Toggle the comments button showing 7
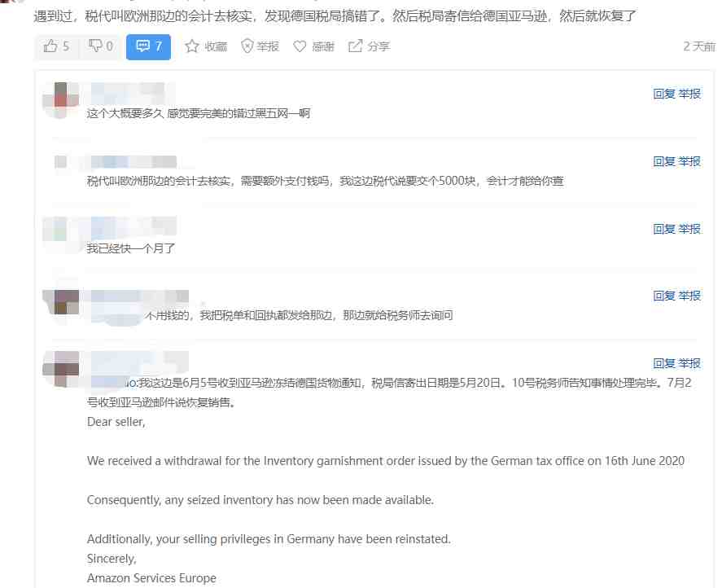 tap(148, 46)
